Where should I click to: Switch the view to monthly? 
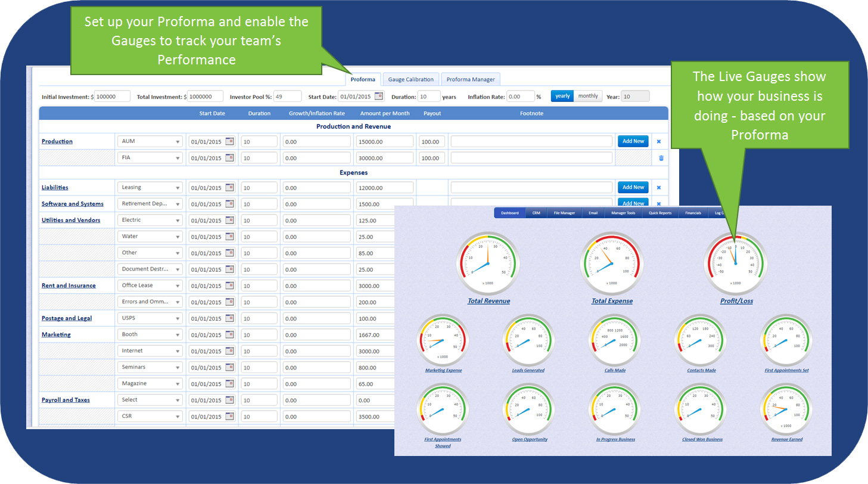588,96
